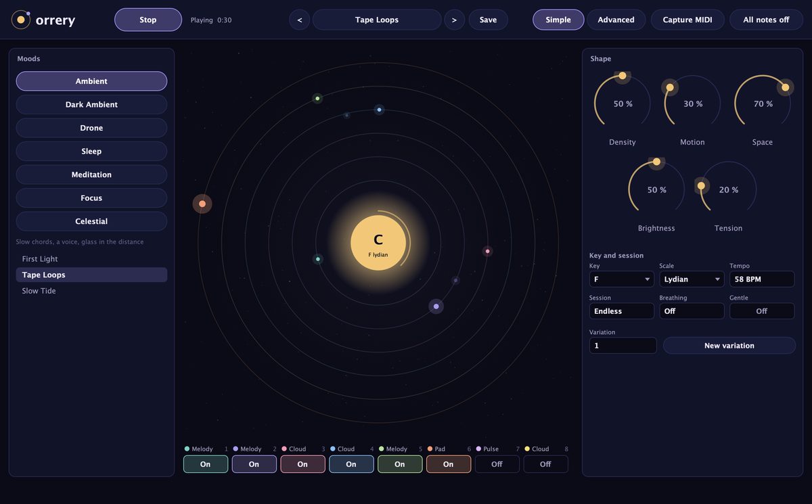Image resolution: width=812 pixels, height=504 pixels.
Task: Mute voice 4 Cloud
Action: [351, 464]
